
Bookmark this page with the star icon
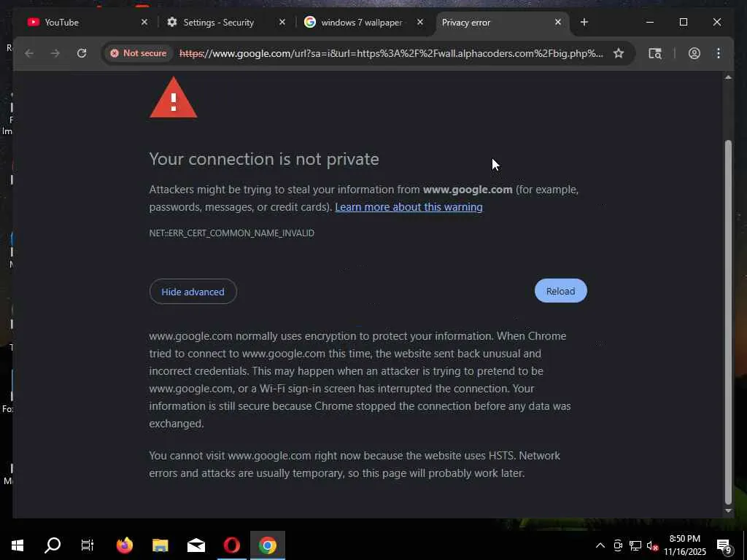click(x=619, y=53)
